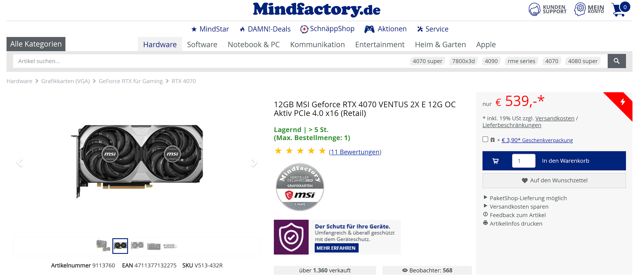Open the 11 Bewertungen link
The image size is (644, 280).
point(355,152)
